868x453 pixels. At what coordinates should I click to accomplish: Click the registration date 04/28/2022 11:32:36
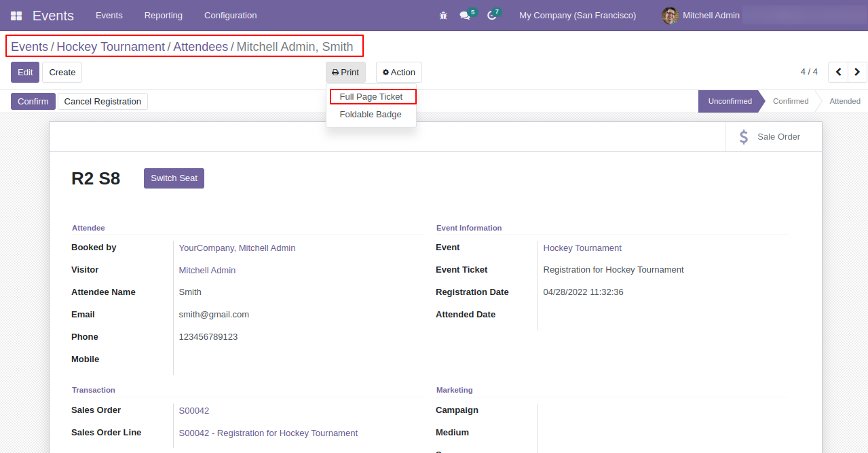coord(584,292)
